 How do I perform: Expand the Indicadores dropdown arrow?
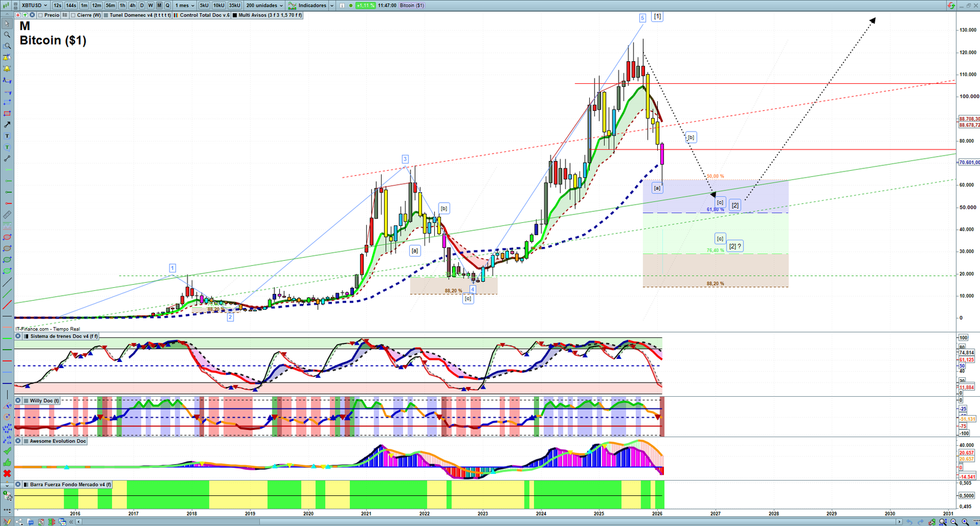coord(332,6)
